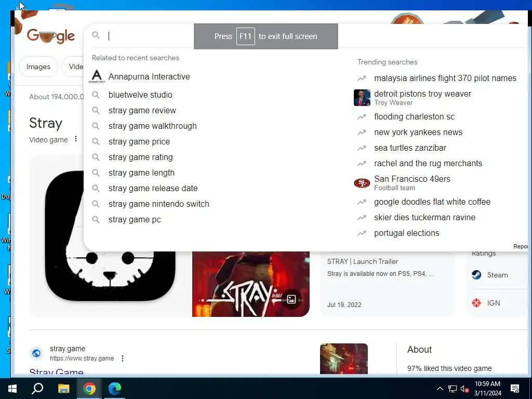532x399 pixels.
Task: Click the search box magnifier icon
Action: 96,35
